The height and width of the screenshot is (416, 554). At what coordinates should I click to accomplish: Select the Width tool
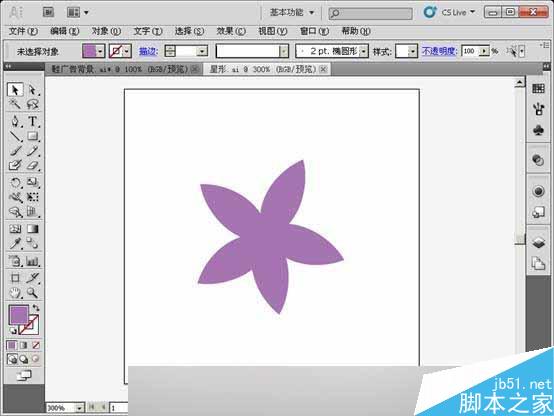pyautogui.click(x=15, y=197)
